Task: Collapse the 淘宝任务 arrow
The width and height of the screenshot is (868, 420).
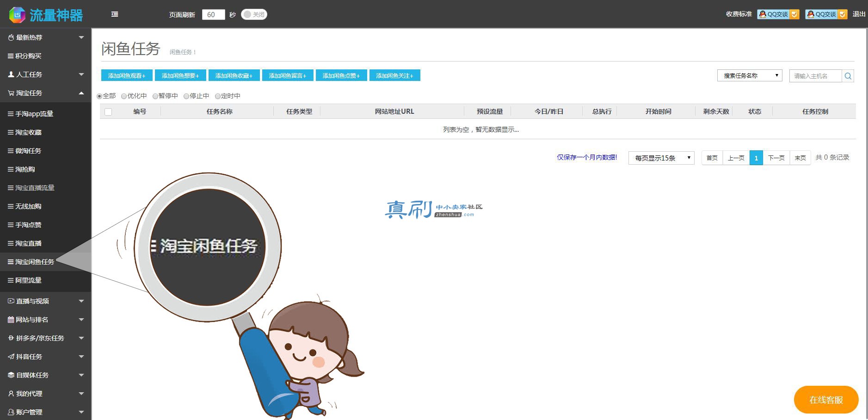Action: pyautogui.click(x=81, y=93)
